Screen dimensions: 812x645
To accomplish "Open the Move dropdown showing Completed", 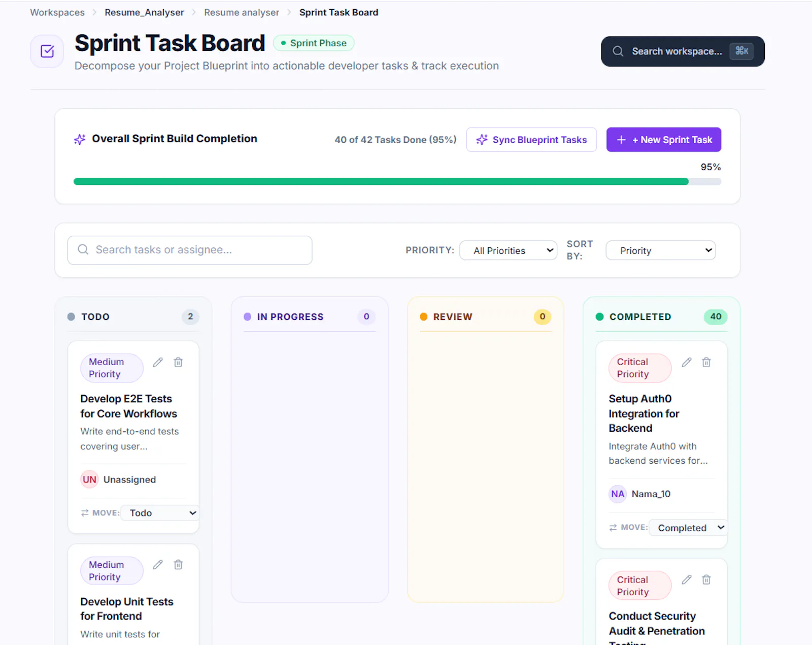I will (x=688, y=528).
